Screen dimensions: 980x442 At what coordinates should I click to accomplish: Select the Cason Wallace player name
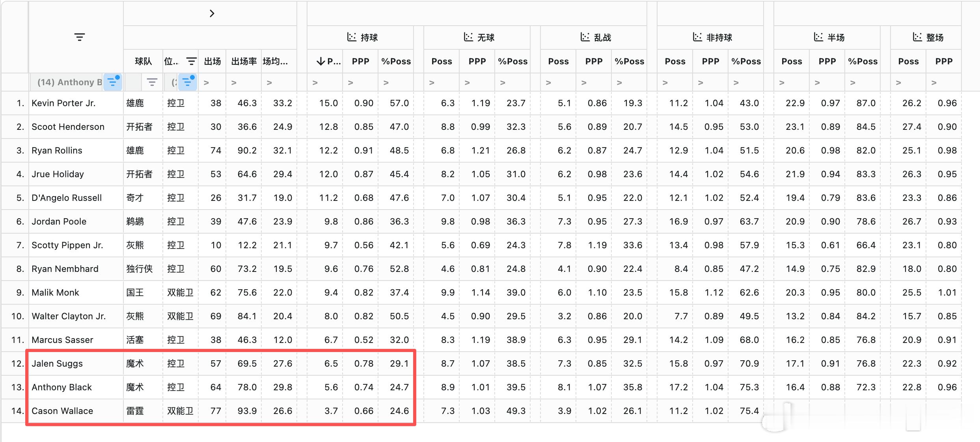click(x=62, y=411)
